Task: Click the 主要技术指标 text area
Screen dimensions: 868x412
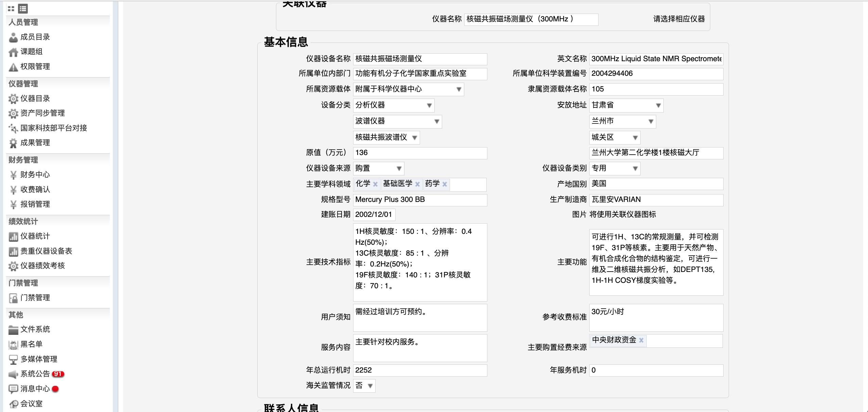Action: (420, 262)
